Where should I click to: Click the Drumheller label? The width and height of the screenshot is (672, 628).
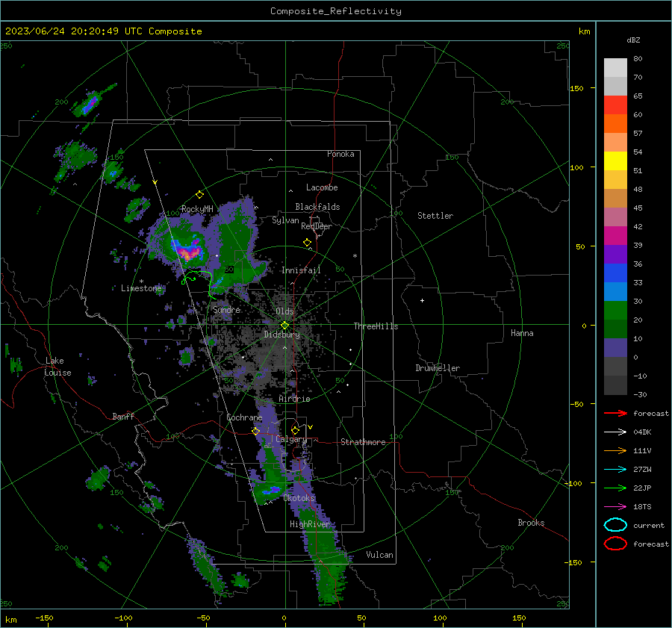(x=438, y=368)
